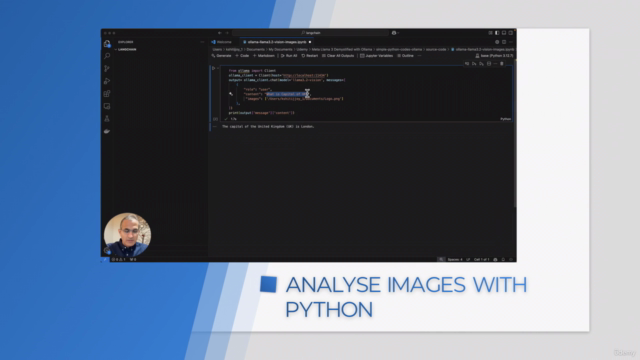Click the Documents breadcrumb item
The width and height of the screenshot is (640, 360).
coord(255,49)
